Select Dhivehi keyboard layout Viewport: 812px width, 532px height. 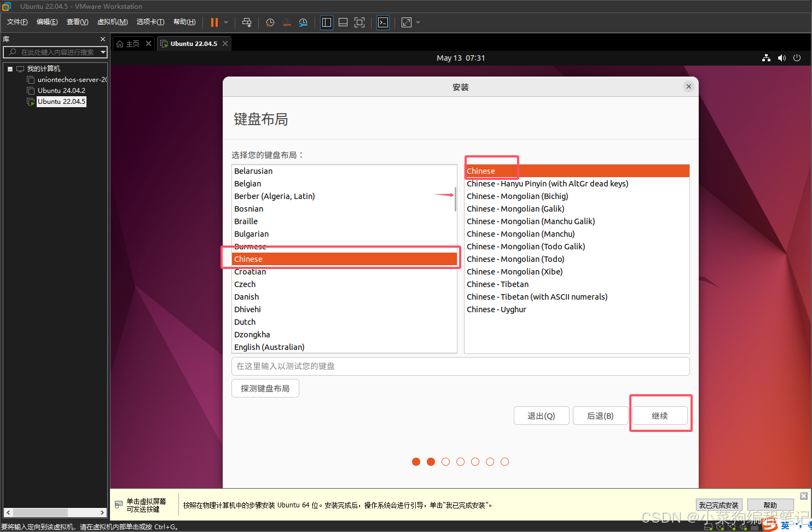pyautogui.click(x=344, y=309)
